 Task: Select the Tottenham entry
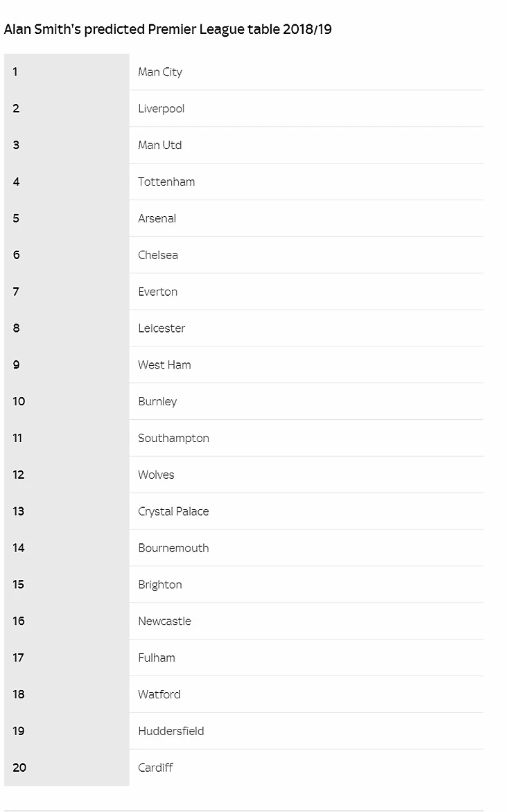point(166,182)
